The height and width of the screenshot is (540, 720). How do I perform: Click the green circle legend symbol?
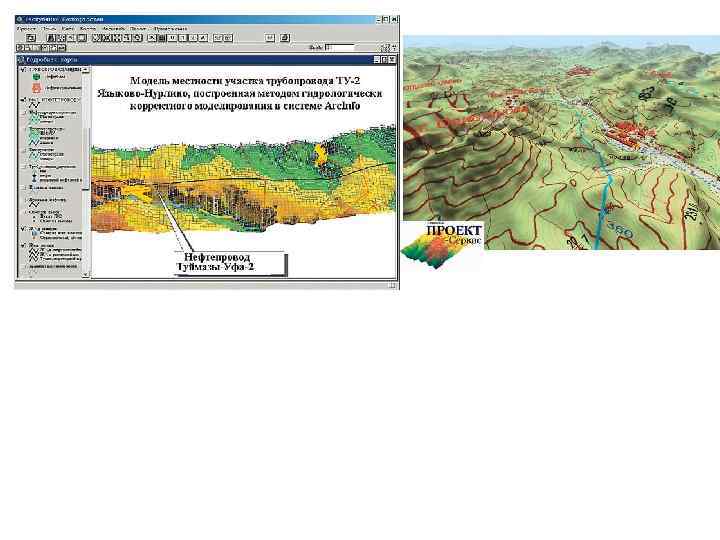point(36,77)
